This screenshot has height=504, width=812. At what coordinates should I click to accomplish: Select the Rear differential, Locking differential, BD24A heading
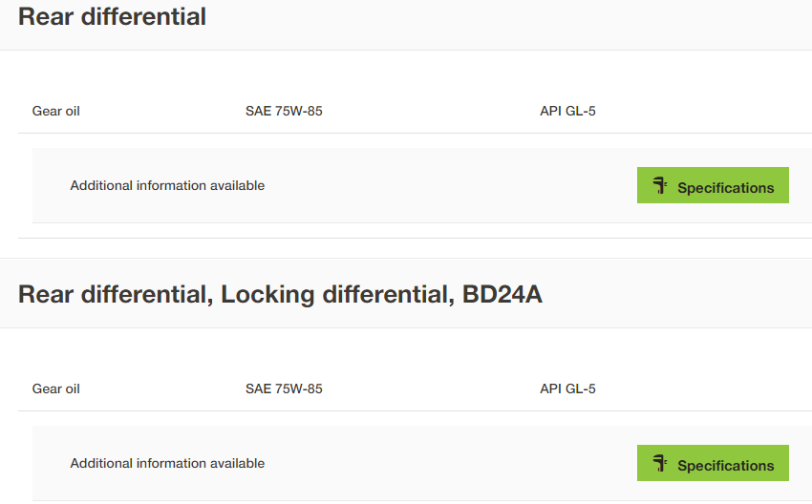point(280,294)
